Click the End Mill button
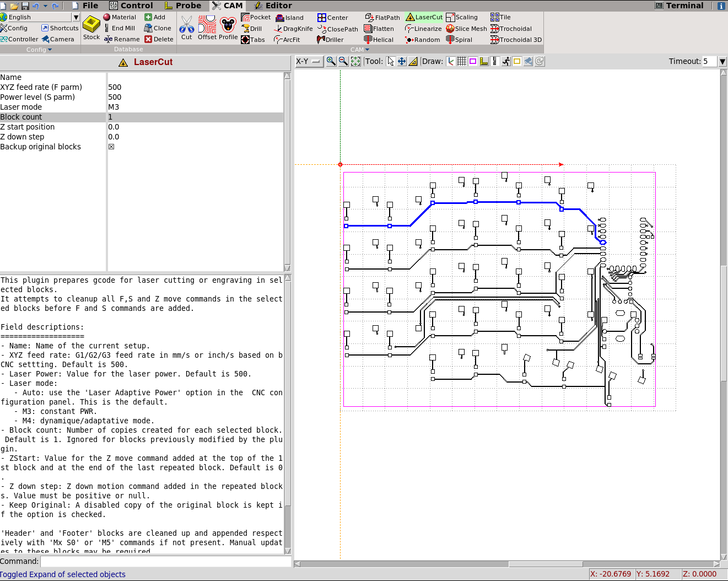This screenshot has height=581, width=728. (120, 28)
